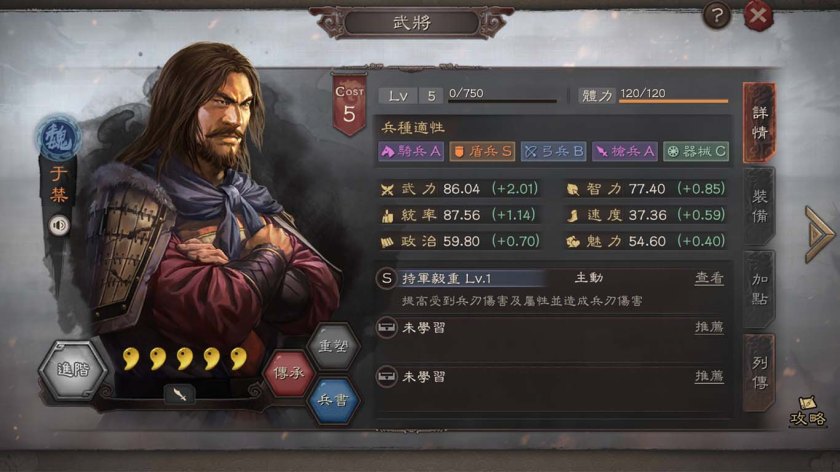Click the blue 魏 faction emblem
840x472 pixels.
pyautogui.click(x=58, y=139)
